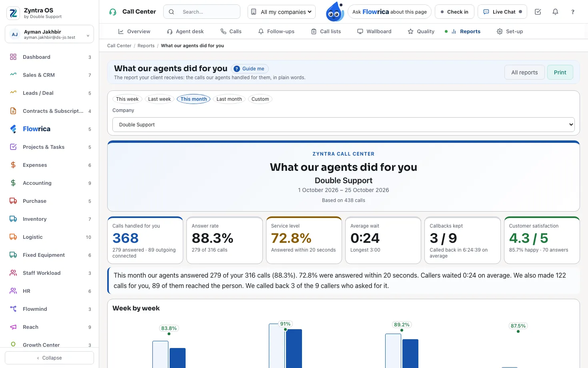
Task: Open the Follow-ups tab
Action: point(276,31)
